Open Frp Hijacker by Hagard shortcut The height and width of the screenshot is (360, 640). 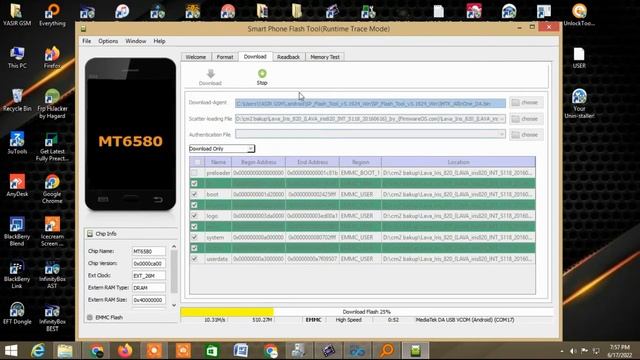(x=52, y=104)
